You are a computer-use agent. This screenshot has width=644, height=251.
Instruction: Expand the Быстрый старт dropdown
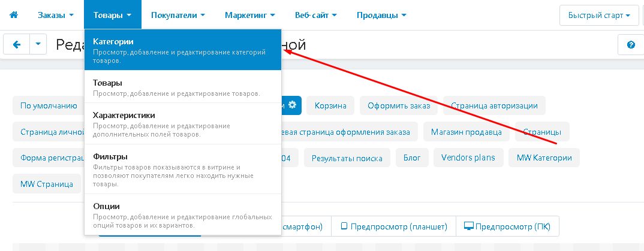point(599,16)
